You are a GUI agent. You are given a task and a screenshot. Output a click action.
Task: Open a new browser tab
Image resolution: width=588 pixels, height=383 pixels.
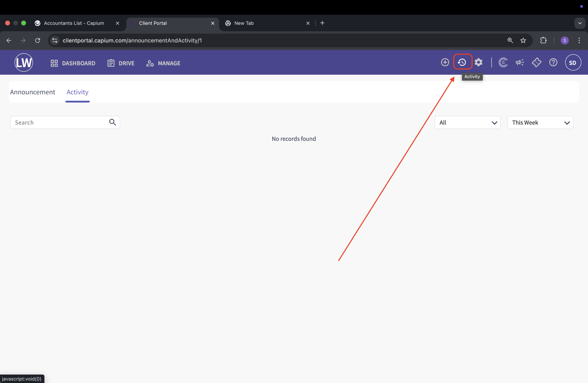[322, 23]
